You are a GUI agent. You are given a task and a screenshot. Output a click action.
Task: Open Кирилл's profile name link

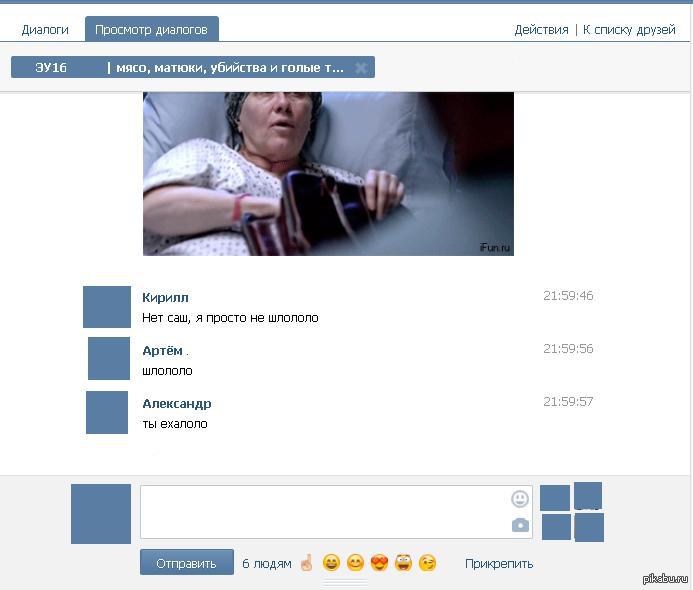[x=165, y=297]
